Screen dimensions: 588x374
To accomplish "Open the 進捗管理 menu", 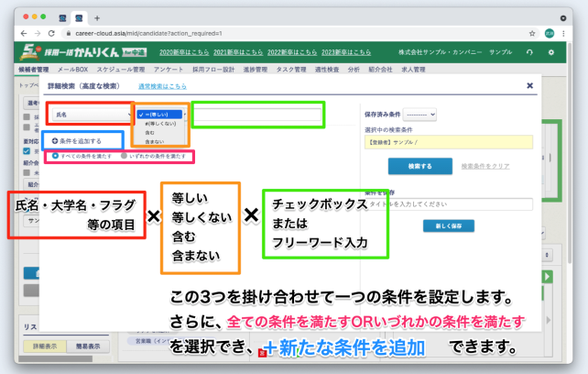I will coord(256,70).
